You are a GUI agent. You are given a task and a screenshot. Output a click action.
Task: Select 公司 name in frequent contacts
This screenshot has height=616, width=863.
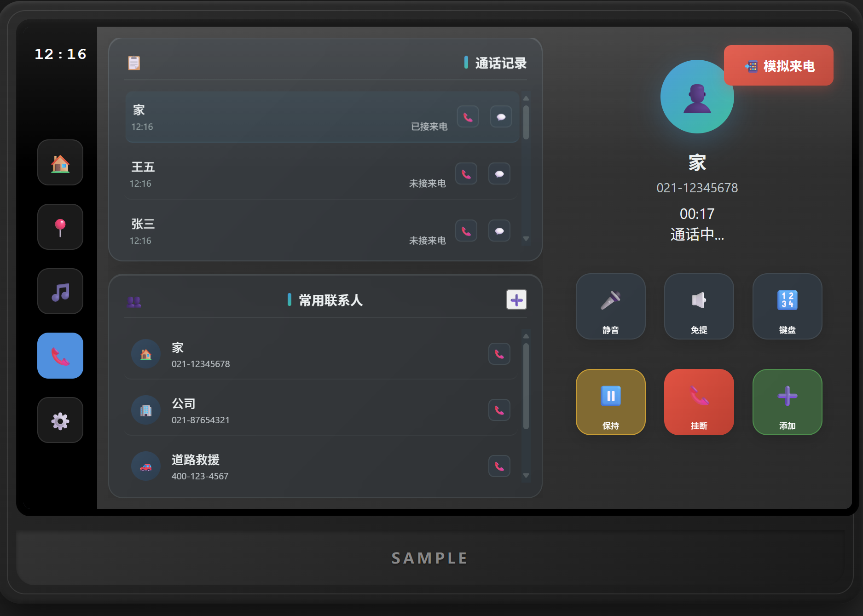click(184, 403)
